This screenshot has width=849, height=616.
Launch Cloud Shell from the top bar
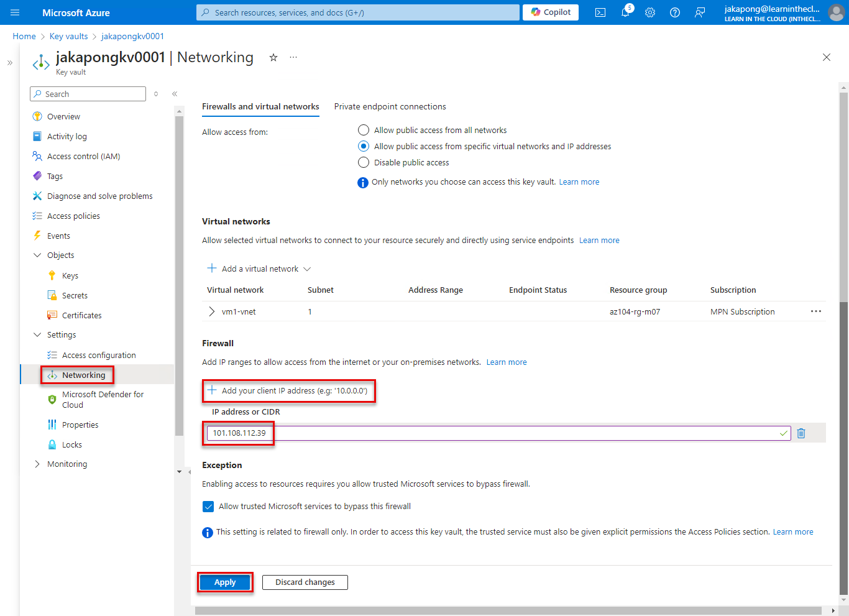[x=600, y=12]
